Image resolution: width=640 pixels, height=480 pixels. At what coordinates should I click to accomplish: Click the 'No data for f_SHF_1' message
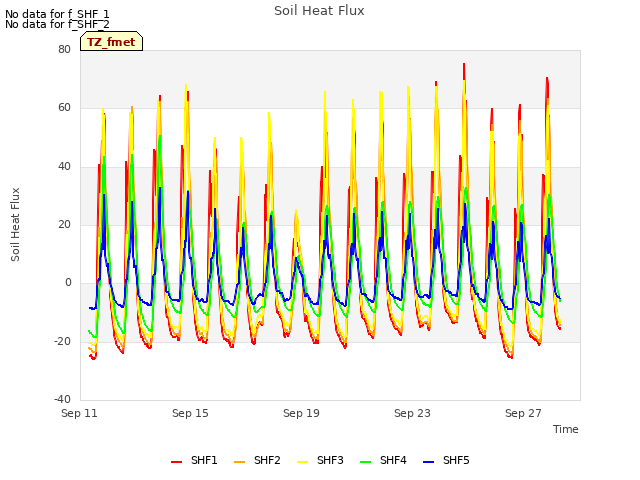57,14
